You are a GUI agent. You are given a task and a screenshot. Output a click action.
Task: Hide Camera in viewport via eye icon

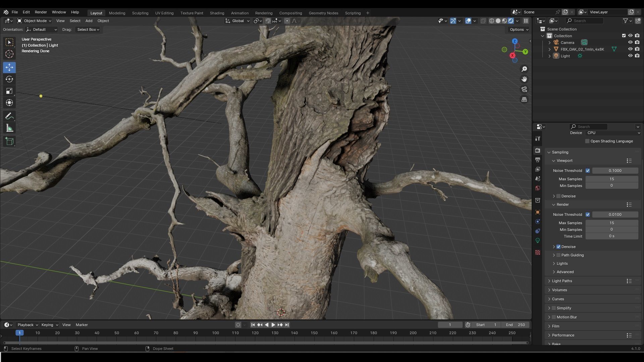[x=630, y=42]
